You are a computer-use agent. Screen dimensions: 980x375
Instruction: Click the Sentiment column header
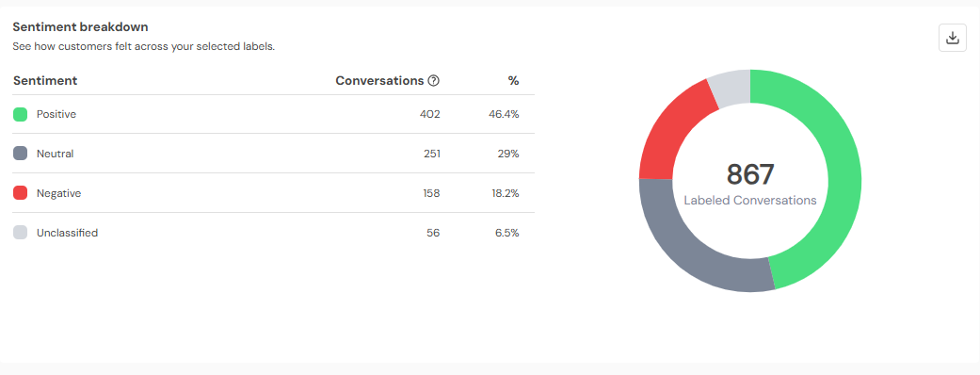pyautogui.click(x=45, y=81)
